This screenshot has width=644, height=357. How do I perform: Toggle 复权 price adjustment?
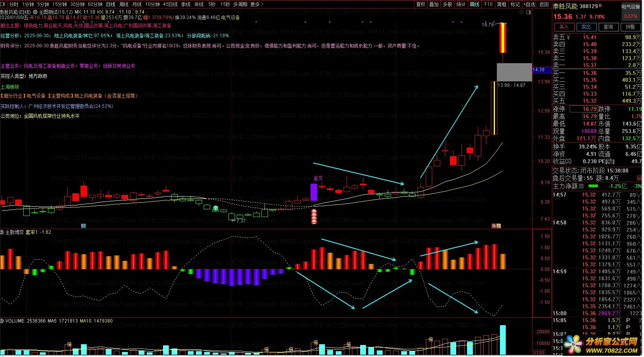(x=421, y=4)
